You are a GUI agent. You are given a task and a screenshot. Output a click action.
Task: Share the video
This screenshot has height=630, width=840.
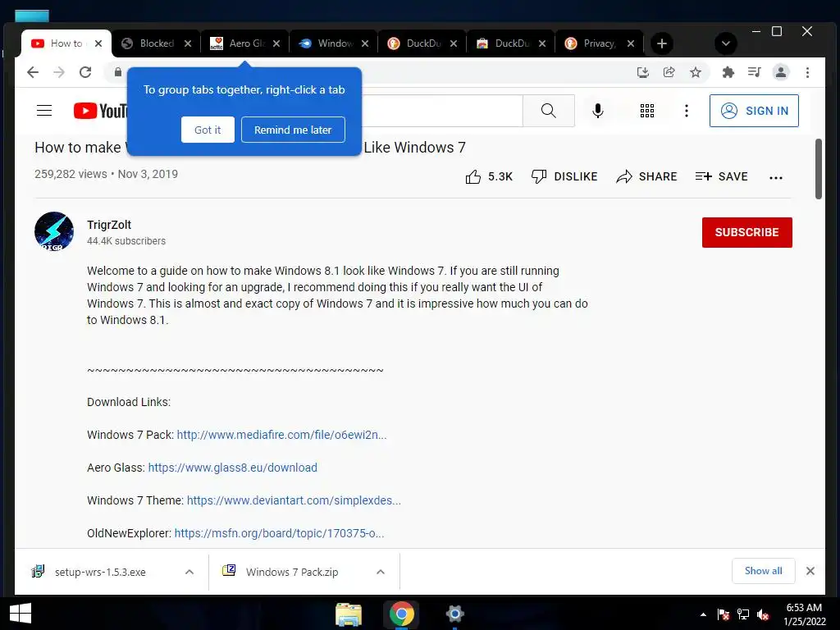tap(646, 177)
